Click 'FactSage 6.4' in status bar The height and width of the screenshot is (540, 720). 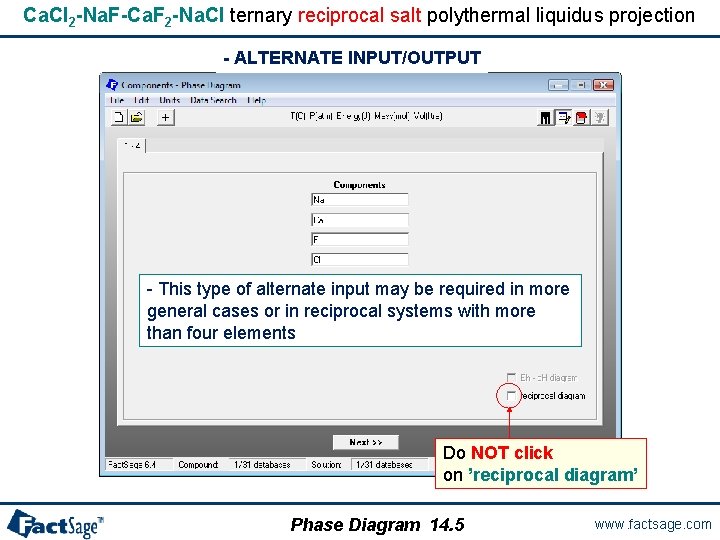[132, 464]
